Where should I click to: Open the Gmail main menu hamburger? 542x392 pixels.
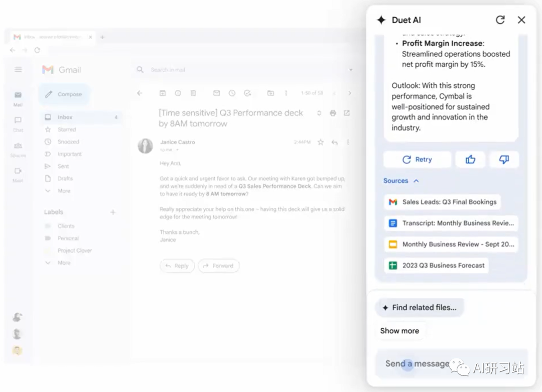18,70
